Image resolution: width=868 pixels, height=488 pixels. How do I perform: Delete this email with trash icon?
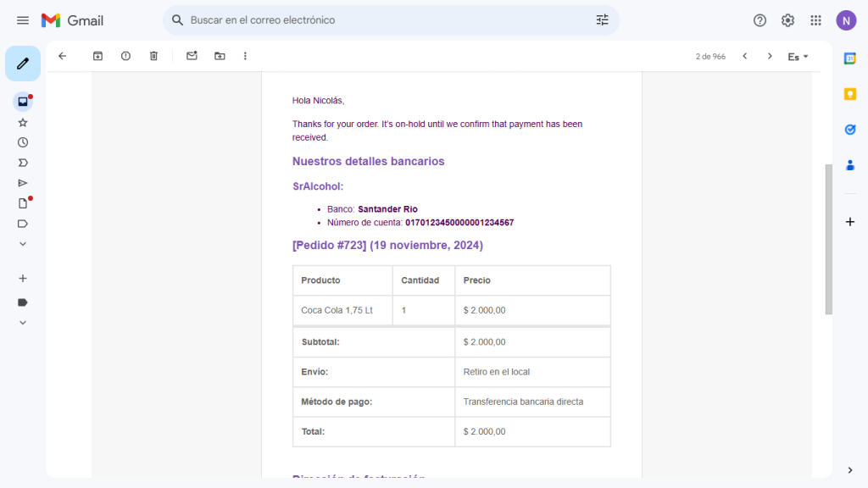coord(154,56)
